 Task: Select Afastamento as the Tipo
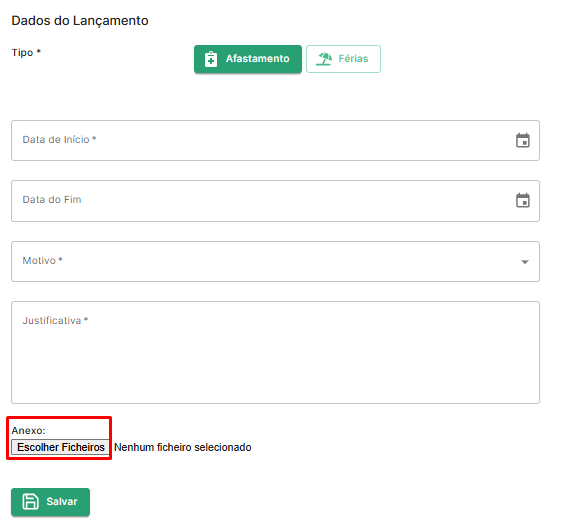[x=248, y=59]
